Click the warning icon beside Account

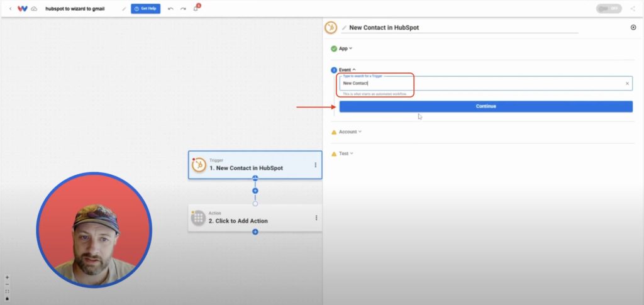(334, 132)
